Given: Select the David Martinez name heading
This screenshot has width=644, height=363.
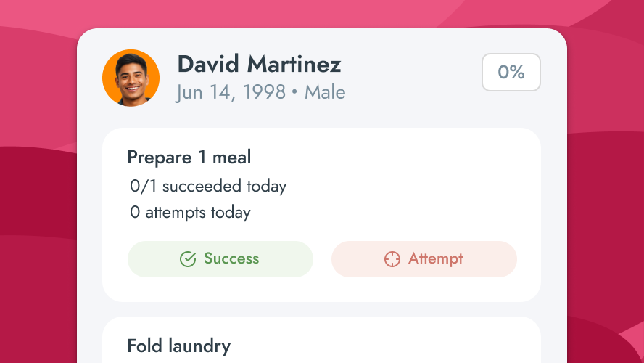Looking at the screenshot, I should click(259, 65).
